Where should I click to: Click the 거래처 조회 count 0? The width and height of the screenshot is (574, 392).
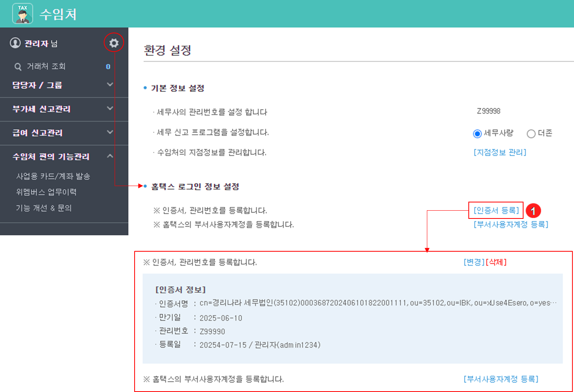coord(108,67)
